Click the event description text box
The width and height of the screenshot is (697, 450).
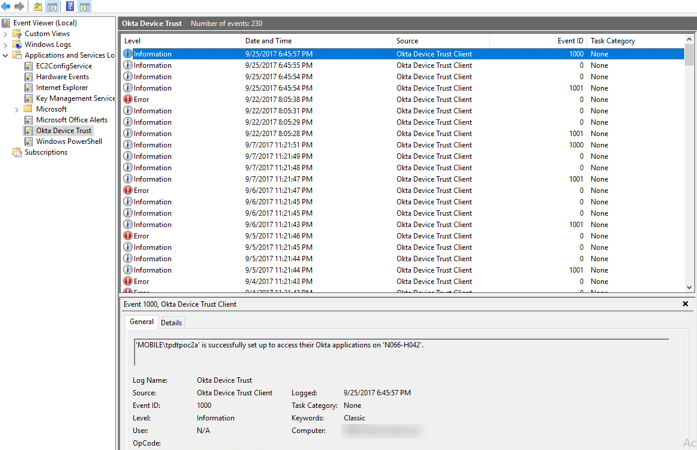point(400,351)
